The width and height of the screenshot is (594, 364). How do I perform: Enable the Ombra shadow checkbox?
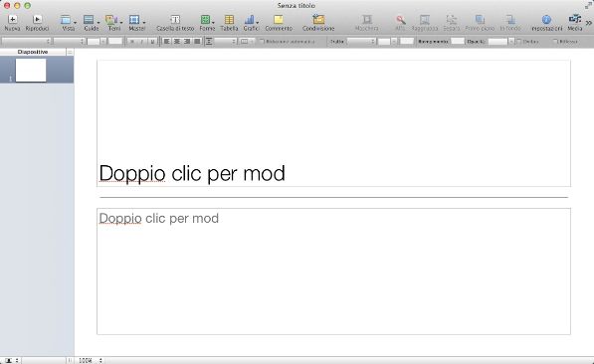pos(519,42)
